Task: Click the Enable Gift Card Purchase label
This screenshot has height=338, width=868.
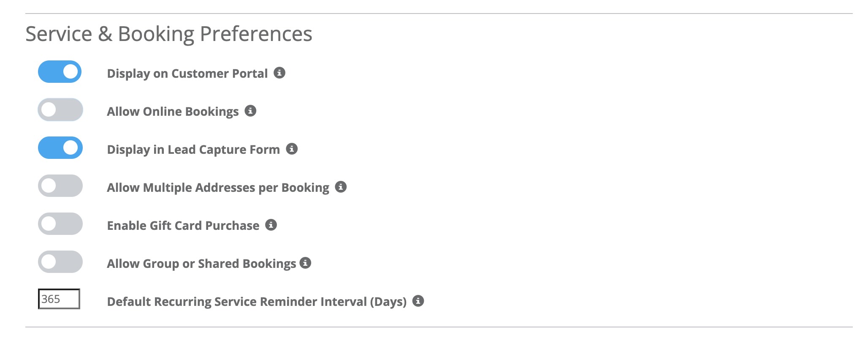Action: tap(182, 225)
